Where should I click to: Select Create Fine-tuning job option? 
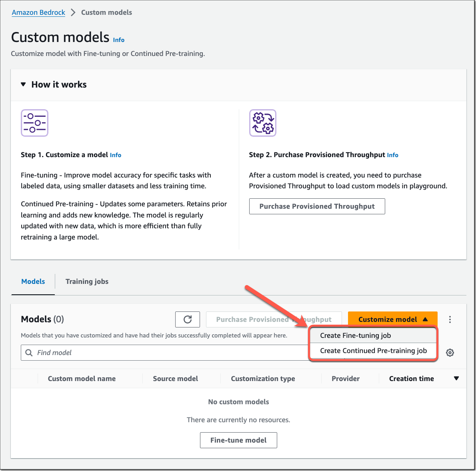(x=355, y=335)
